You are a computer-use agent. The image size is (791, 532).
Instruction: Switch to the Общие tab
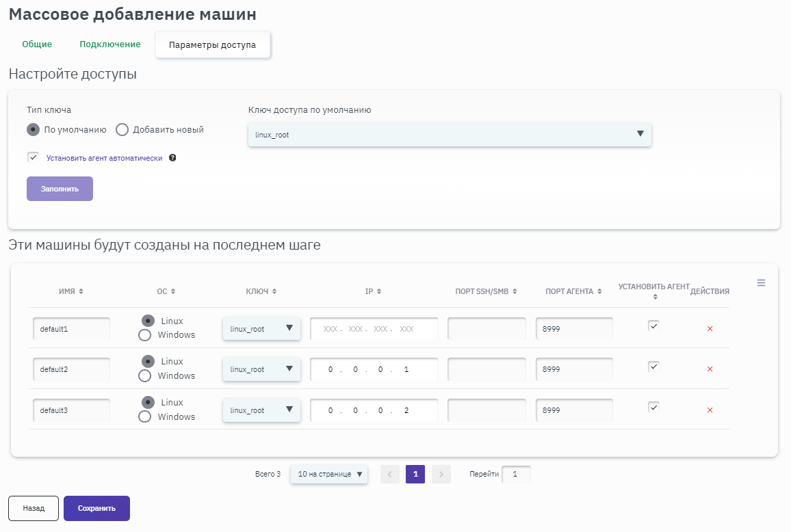(37, 44)
